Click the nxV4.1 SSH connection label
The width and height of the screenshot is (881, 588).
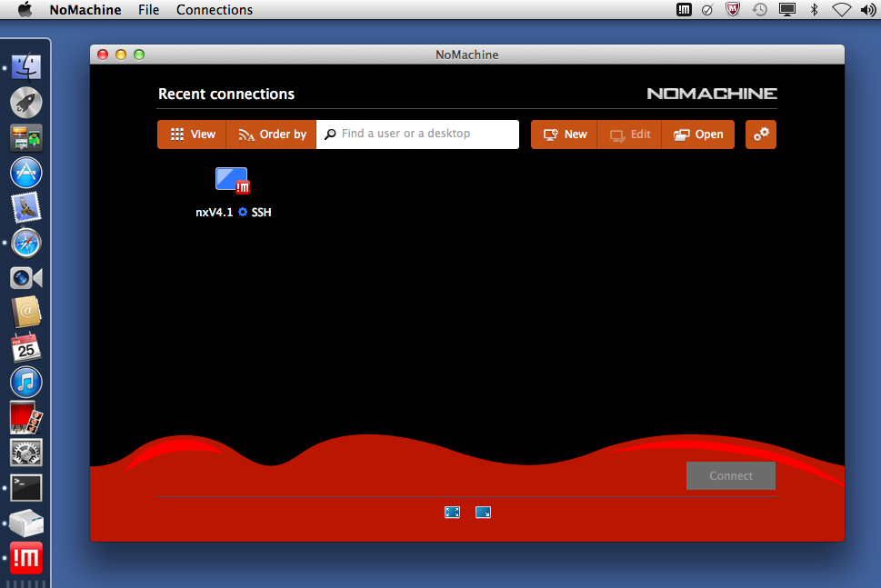coord(233,213)
